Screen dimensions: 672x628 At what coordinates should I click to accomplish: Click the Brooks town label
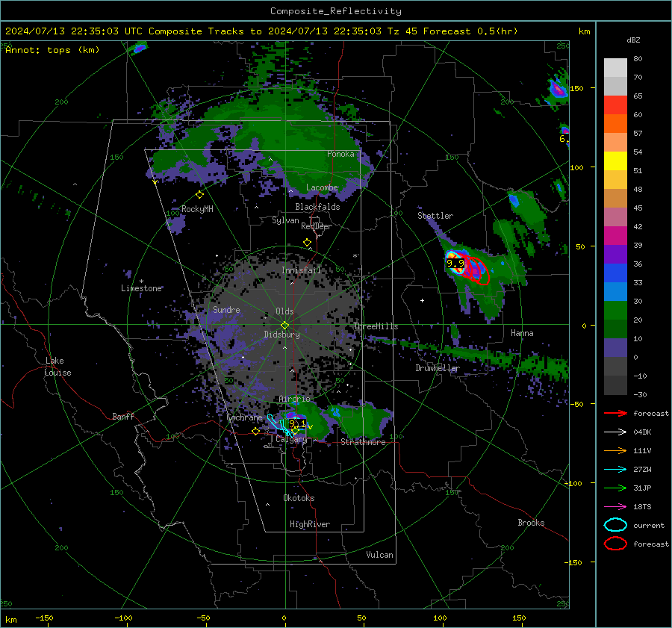(x=531, y=523)
